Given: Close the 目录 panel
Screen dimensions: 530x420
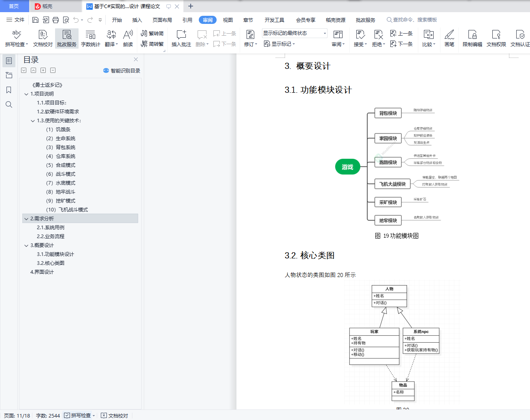Looking at the screenshot, I should pyautogui.click(x=136, y=60).
